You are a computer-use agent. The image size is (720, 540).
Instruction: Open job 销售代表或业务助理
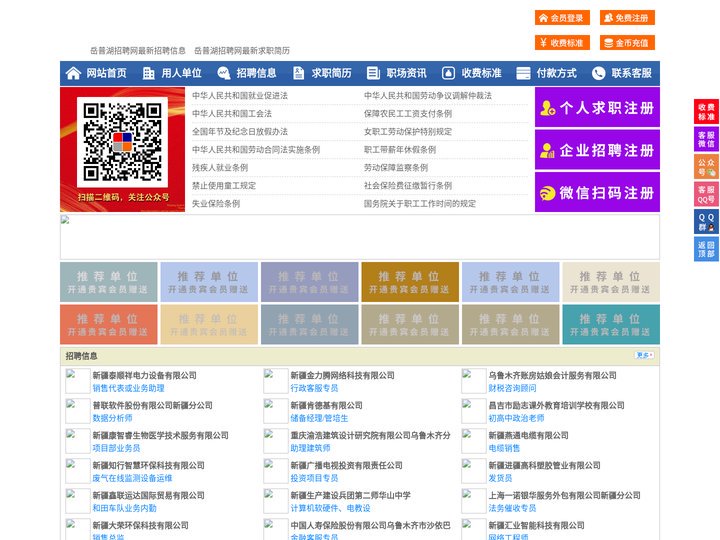(x=128, y=388)
